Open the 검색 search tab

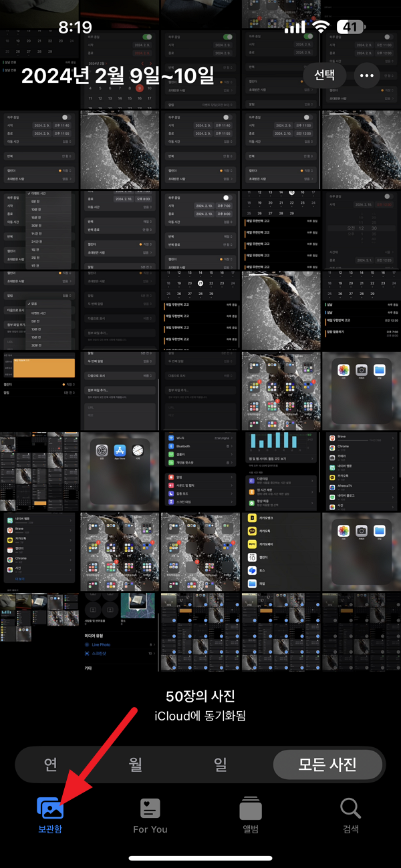[351, 816]
